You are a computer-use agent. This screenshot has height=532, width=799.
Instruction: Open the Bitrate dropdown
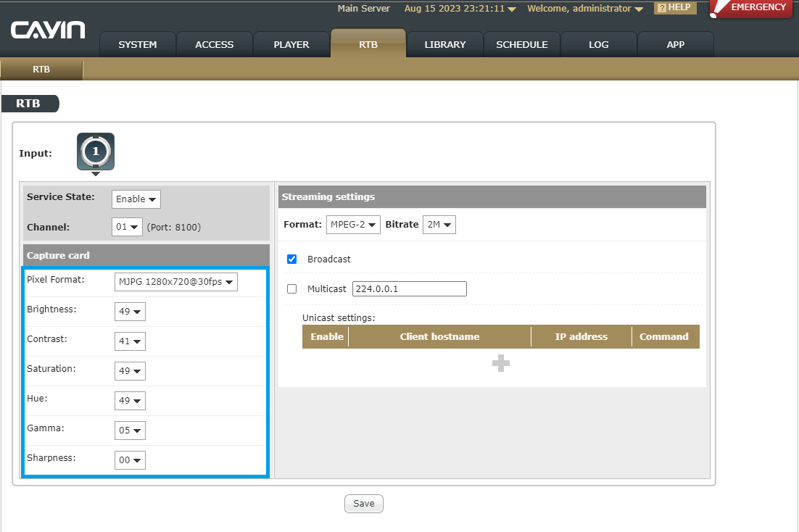(x=439, y=225)
